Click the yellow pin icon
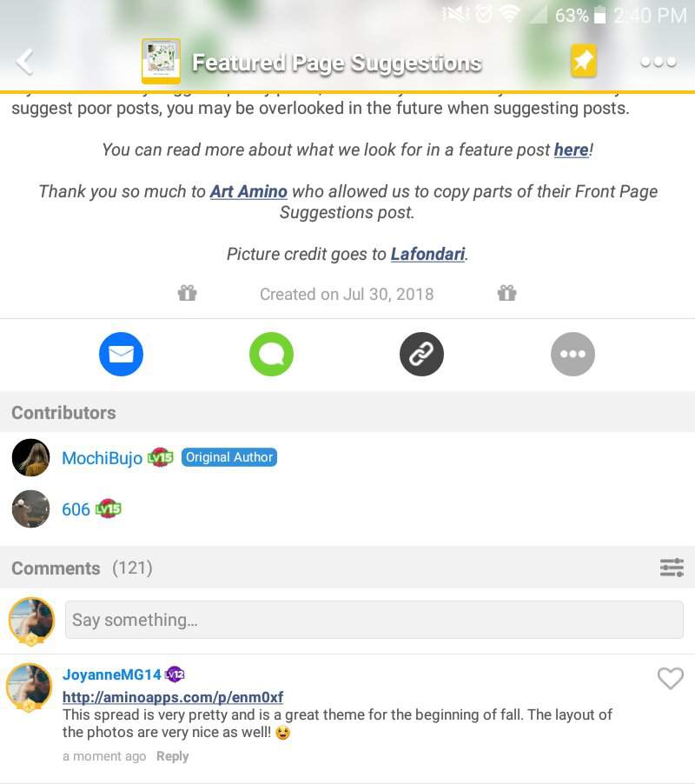 tap(584, 61)
